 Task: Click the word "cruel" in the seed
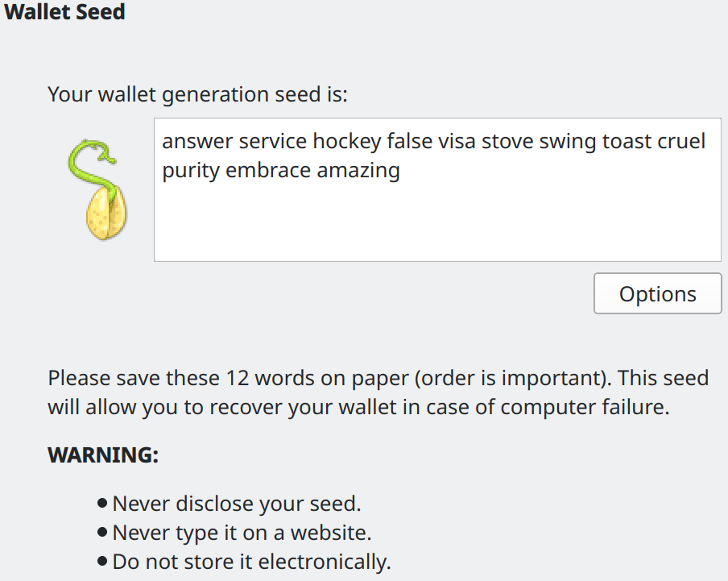[x=683, y=142]
